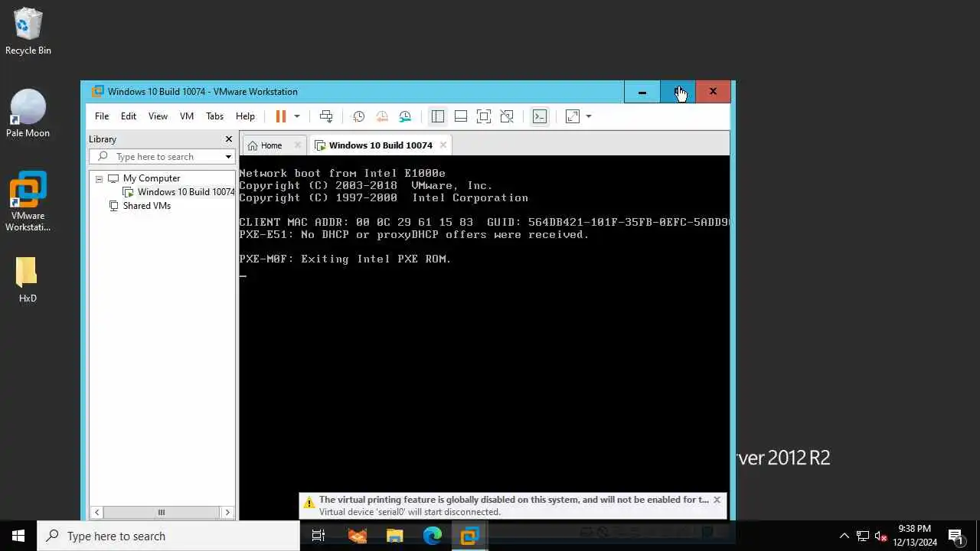Click the muted volume tray icon
Image resolution: width=980 pixels, height=551 pixels.
[x=880, y=536]
